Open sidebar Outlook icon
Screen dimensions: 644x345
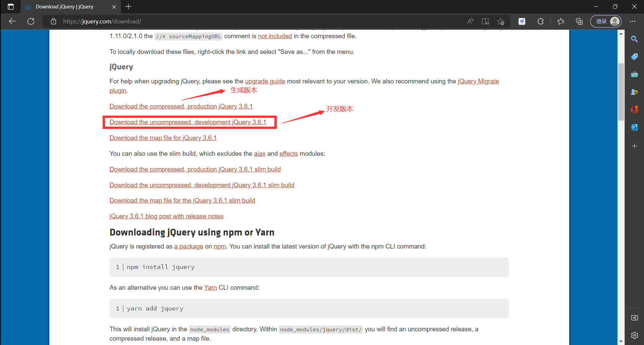click(x=634, y=127)
